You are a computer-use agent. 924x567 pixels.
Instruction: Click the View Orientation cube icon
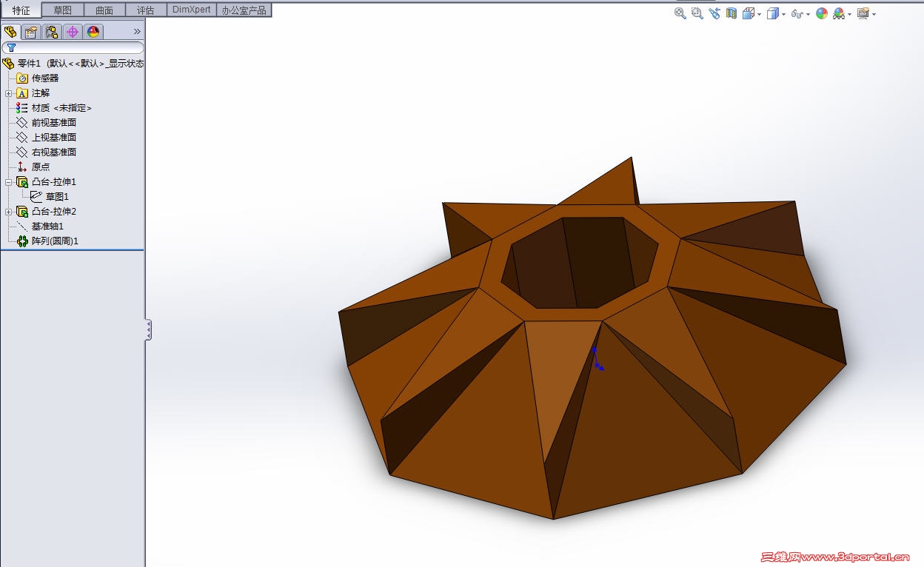coord(748,13)
